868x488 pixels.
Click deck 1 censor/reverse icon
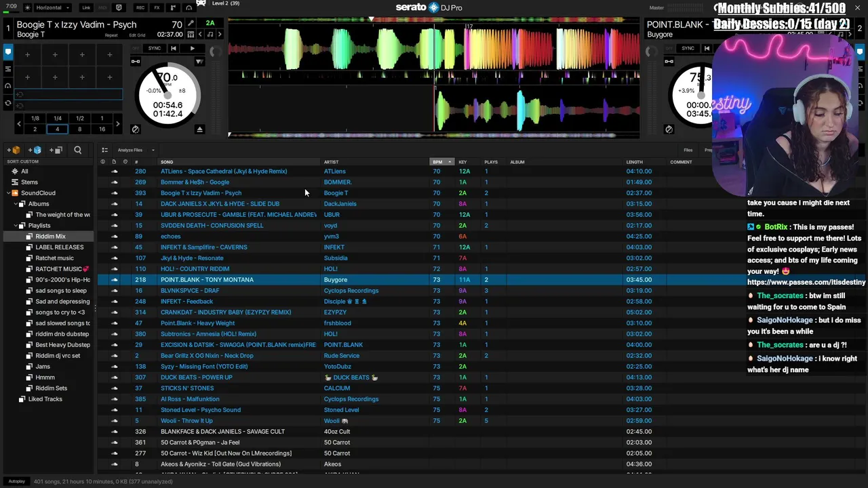[136, 129]
